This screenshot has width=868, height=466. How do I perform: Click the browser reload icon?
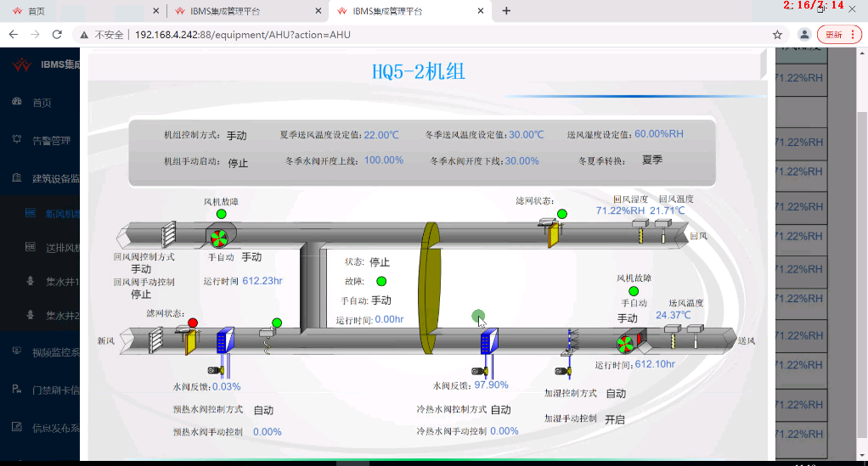[57, 34]
